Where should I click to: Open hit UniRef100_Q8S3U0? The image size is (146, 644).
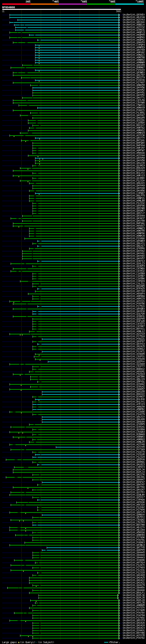coord(134,22)
